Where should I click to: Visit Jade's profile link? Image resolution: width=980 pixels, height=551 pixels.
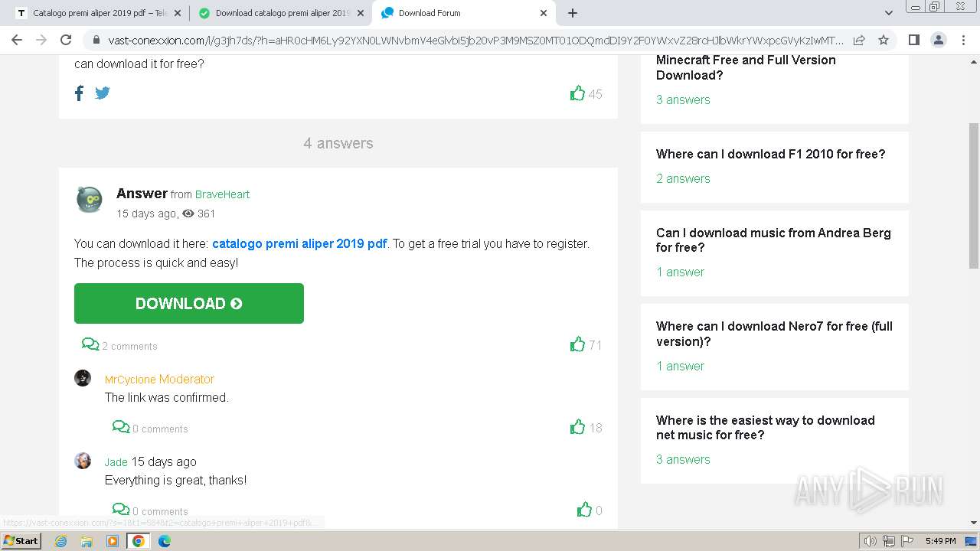(116, 462)
